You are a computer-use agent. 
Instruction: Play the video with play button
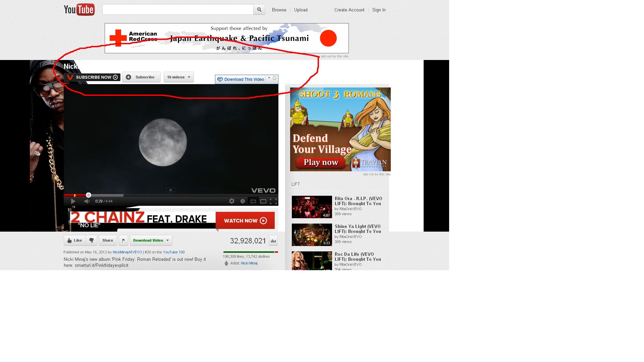tap(73, 201)
